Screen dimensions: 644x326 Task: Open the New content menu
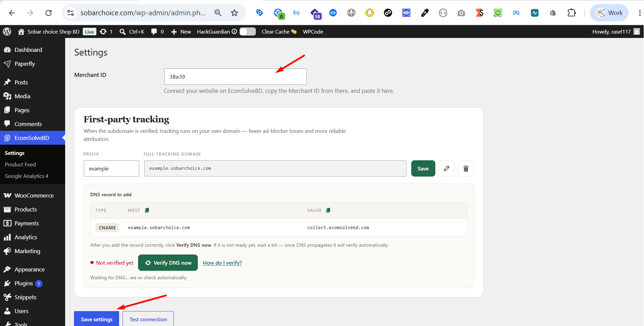[181, 32]
